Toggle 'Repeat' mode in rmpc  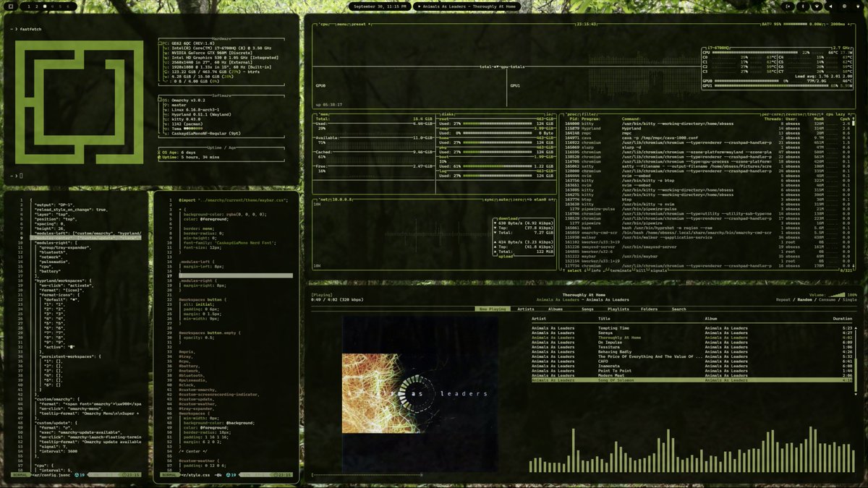[782, 299]
